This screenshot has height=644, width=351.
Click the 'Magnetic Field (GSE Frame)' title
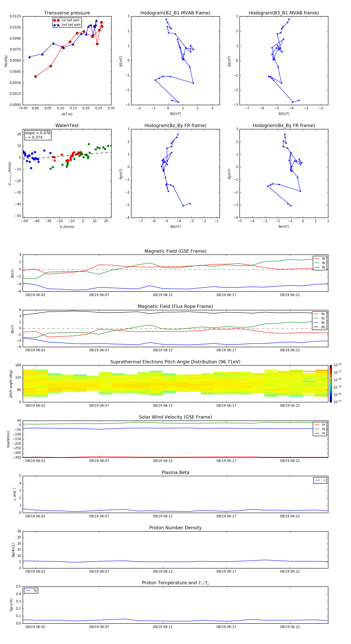tap(175, 251)
